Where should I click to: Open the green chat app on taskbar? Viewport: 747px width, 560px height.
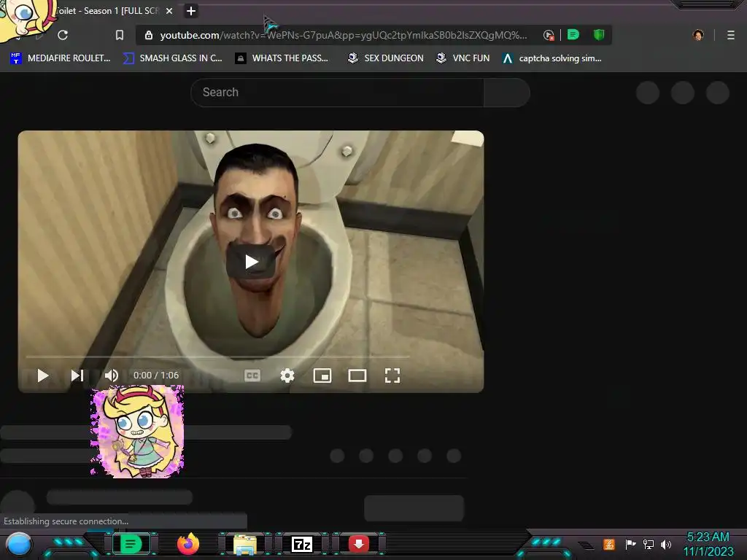point(131,544)
